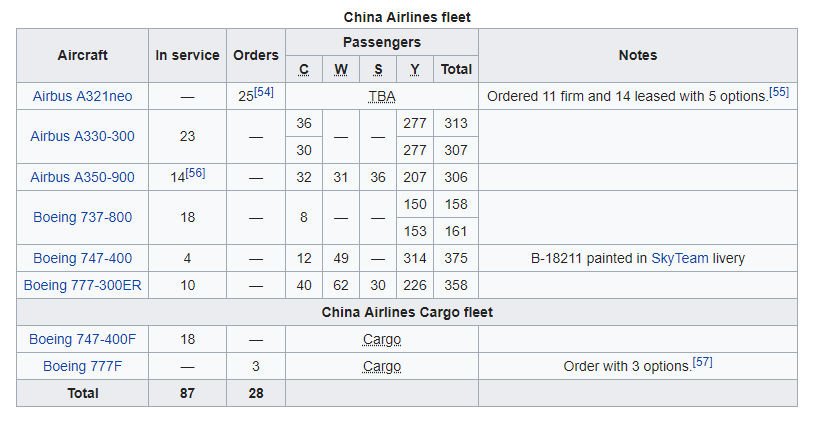
Task: Open footnote 56 beside A350-900 count
Action: [196, 173]
